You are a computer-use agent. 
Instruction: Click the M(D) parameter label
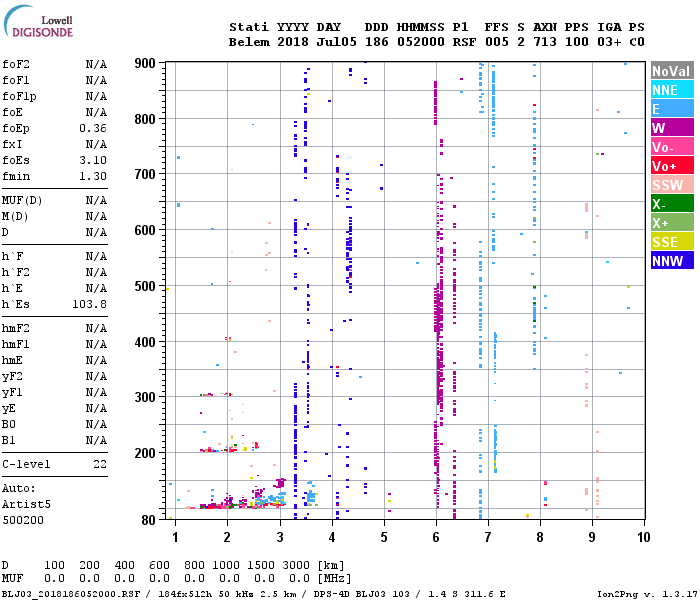pyautogui.click(x=16, y=217)
